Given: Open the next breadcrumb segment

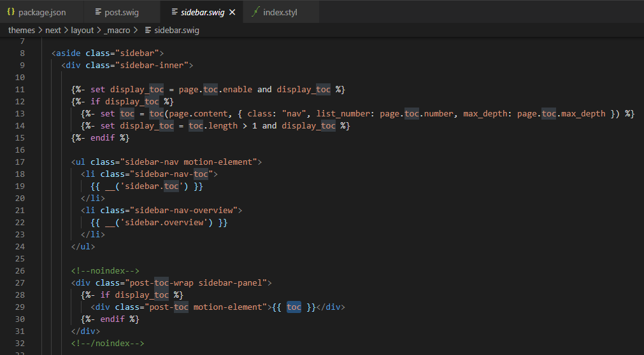Looking at the screenshot, I should (53, 30).
